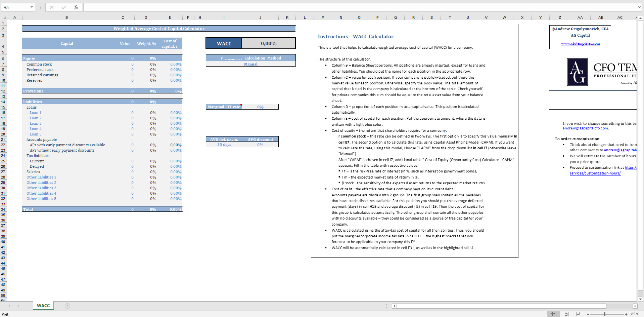Switch to Page Layout view
Viewport: 644px width, 317px height.
566,314
